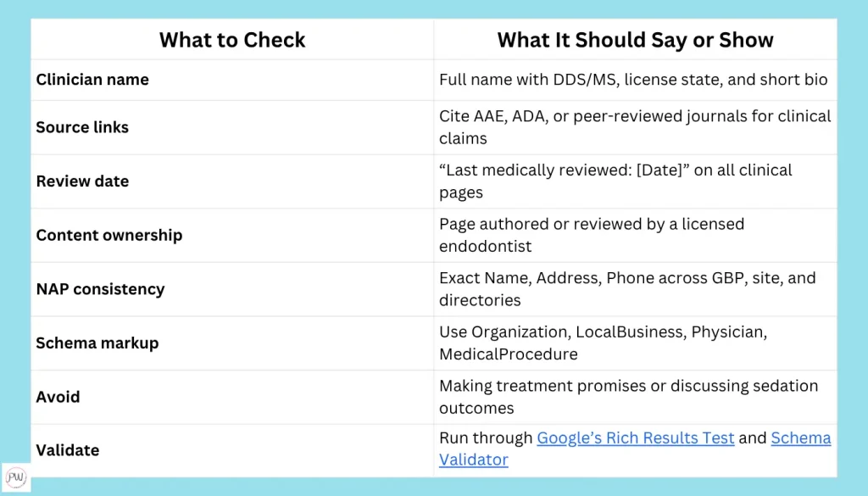Click the 'Use Organization, LocalBusiness' description
Viewport: 868px width, 496px height.
(x=603, y=343)
